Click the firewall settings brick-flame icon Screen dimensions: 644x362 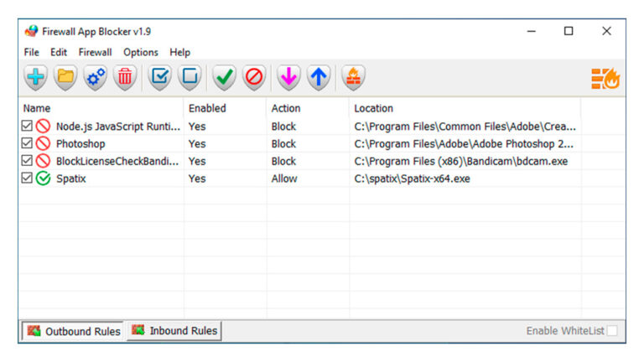coord(353,77)
